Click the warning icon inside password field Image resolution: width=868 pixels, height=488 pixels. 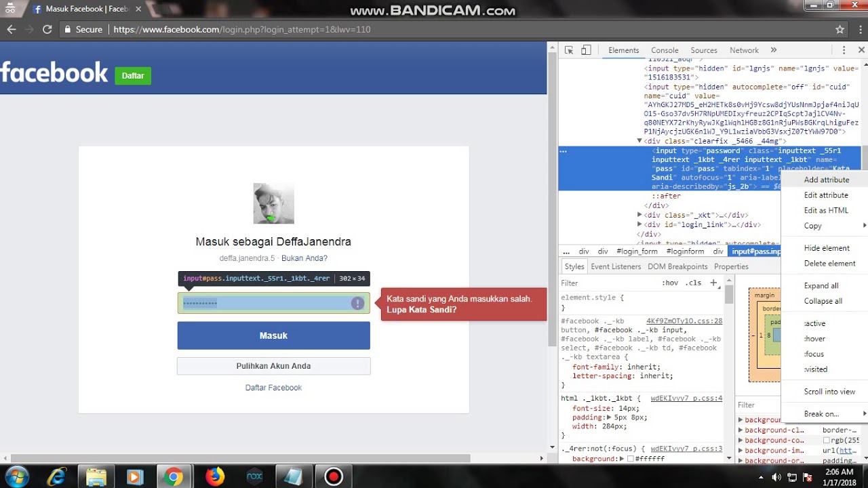click(x=357, y=303)
